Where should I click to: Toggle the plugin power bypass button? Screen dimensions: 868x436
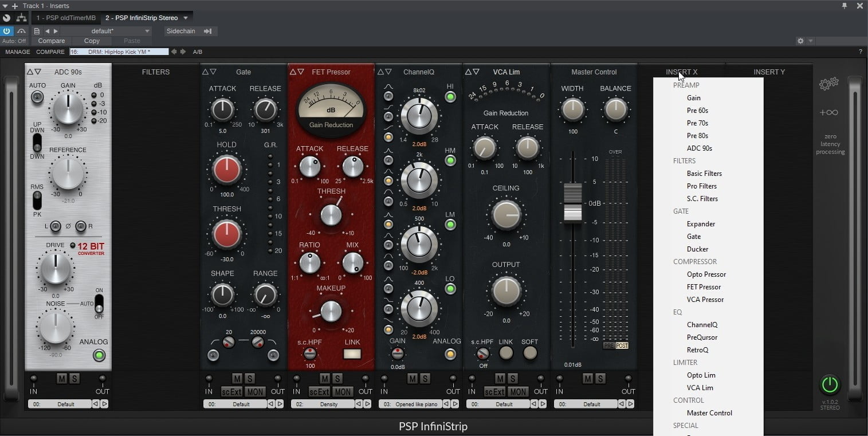point(7,31)
